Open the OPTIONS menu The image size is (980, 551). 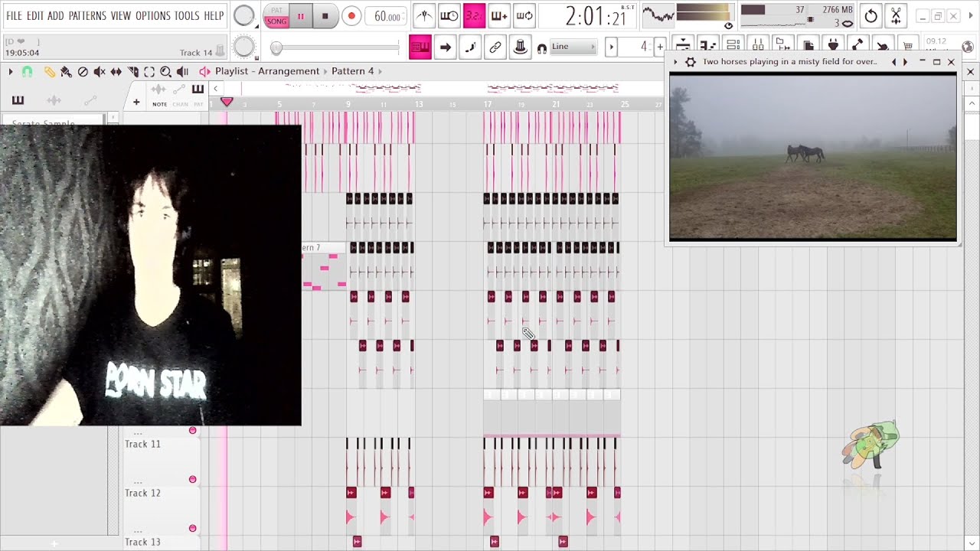pyautogui.click(x=153, y=15)
